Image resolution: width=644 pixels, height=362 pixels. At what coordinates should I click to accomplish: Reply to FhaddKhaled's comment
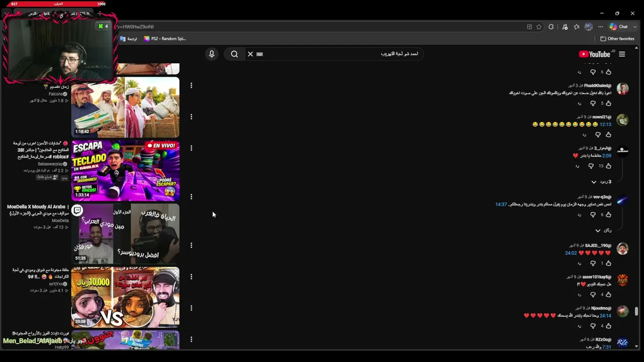point(579,104)
